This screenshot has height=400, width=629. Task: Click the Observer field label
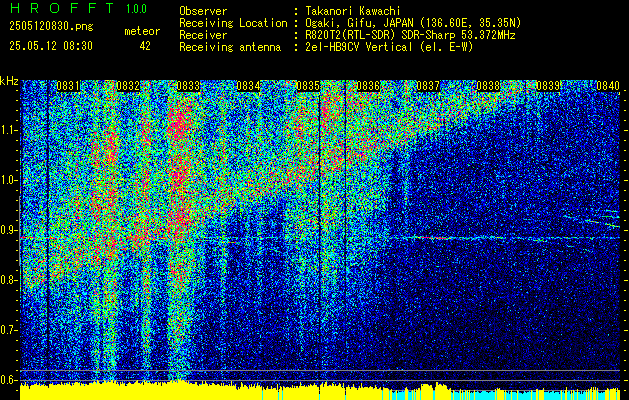coord(203,11)
